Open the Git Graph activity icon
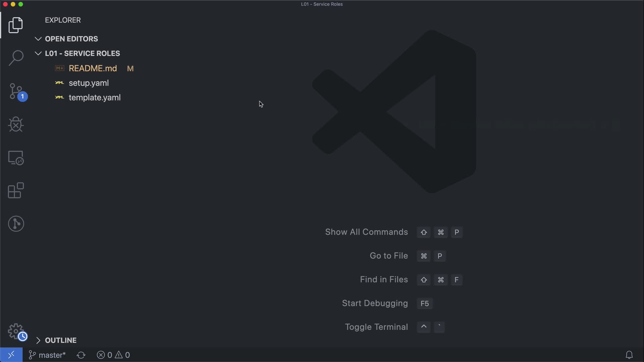The width and height of the screenshot is (644, 362). pyautogui.click(x=15, y=224)
